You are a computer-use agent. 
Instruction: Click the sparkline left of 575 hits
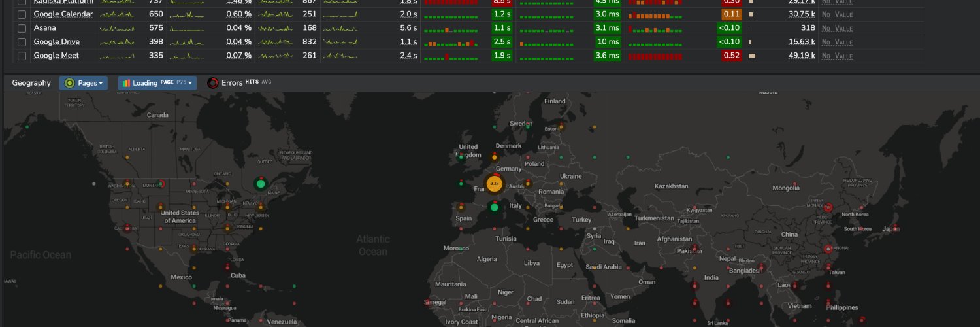118,28
